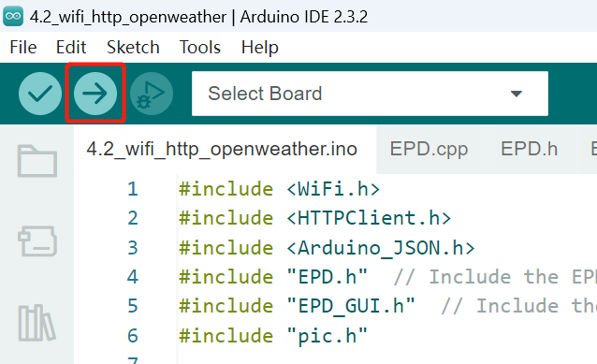Open the Sketchbook folder icon in sidebar
597x364 pixels.
(36, 161)
